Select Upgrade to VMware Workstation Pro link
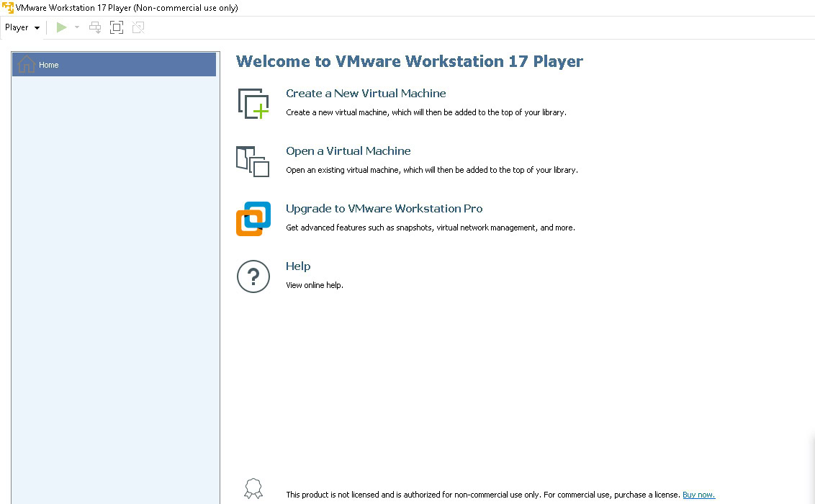 pyautogui.click(x=384, y=209)
